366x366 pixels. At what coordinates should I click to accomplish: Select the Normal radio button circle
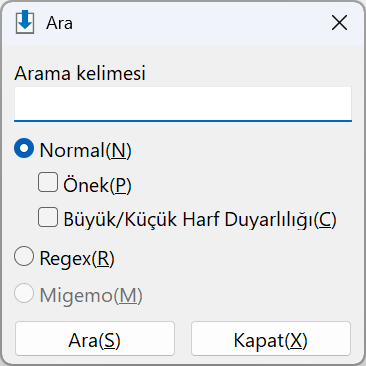24,148
